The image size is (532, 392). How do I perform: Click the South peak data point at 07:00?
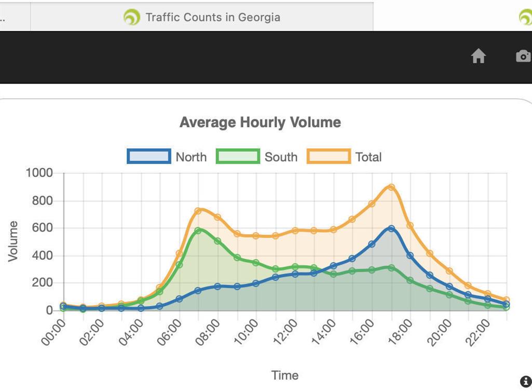(198, 231)
